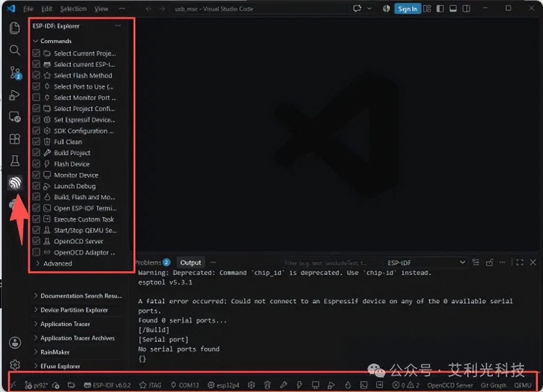Open the Extensions view icon

(15, 139)
